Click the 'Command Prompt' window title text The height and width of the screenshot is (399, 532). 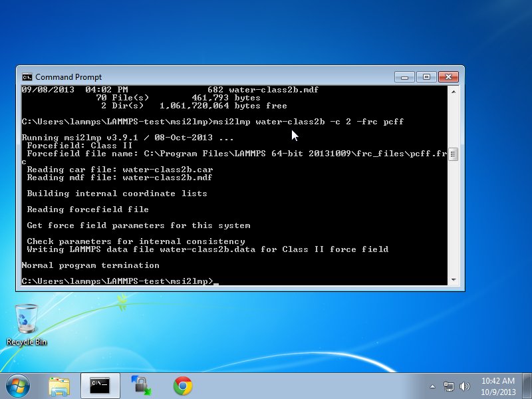68,77
